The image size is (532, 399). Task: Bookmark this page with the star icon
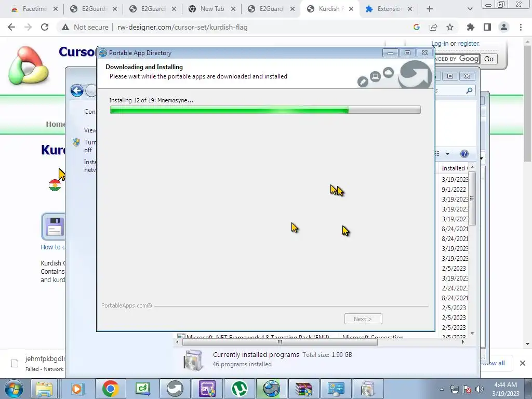click(x=450, y=27)
